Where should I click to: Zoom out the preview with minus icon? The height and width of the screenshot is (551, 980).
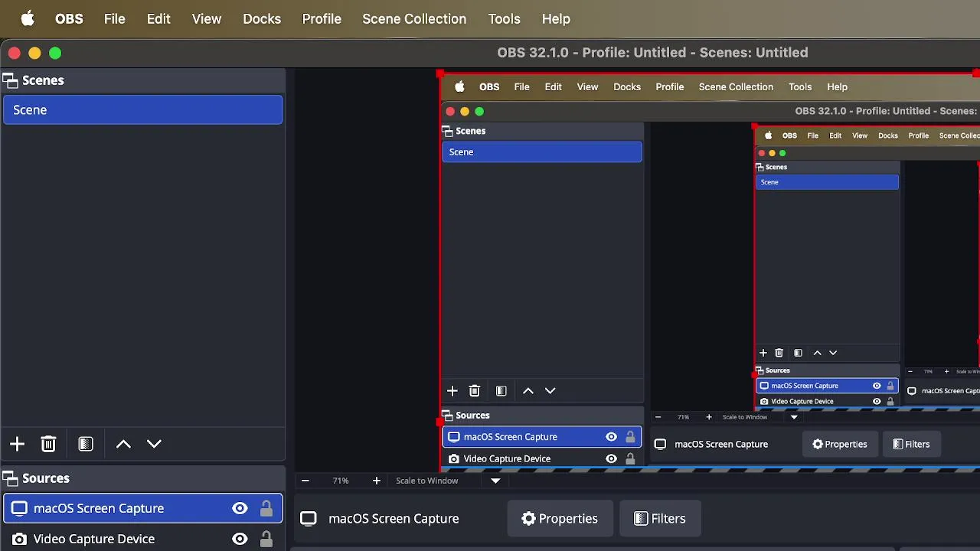[305, 481]
